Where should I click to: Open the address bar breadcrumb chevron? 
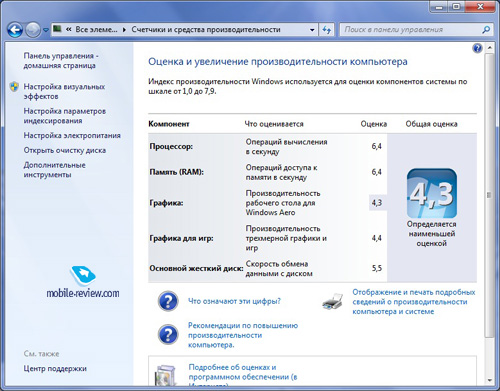69,30
